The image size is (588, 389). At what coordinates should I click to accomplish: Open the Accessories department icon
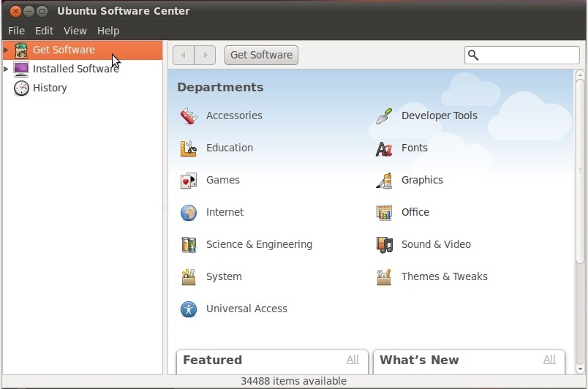click(189, 116)
